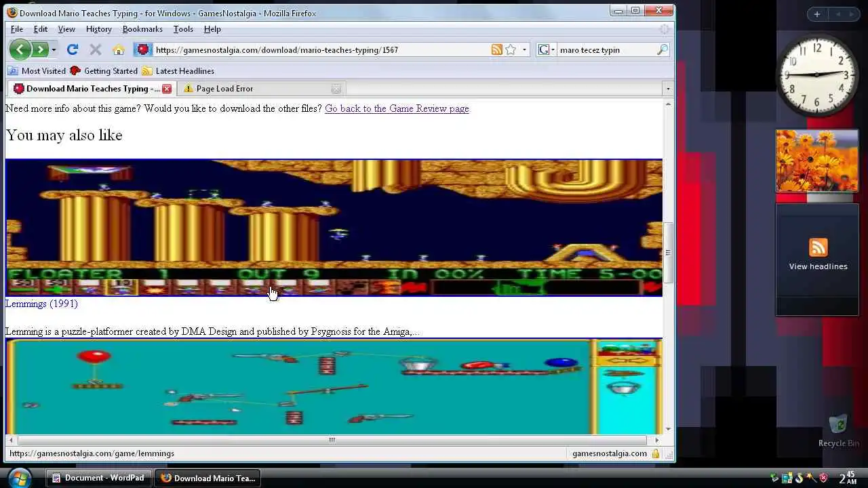This screenshot has width=868, height=488.
Task: Open the Most Visited bookmarks folder
Action: [37, 70]
